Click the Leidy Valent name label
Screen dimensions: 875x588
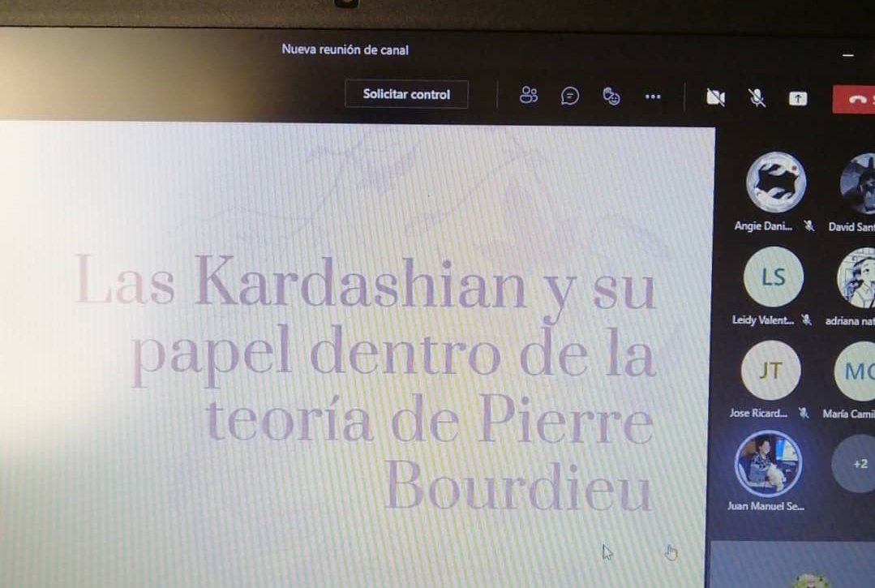tap(762, 320)
